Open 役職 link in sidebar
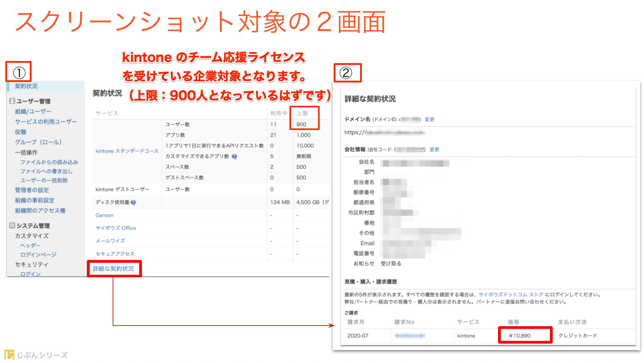The width and height of the screenshot is (644, 363). tap(20, 132)
